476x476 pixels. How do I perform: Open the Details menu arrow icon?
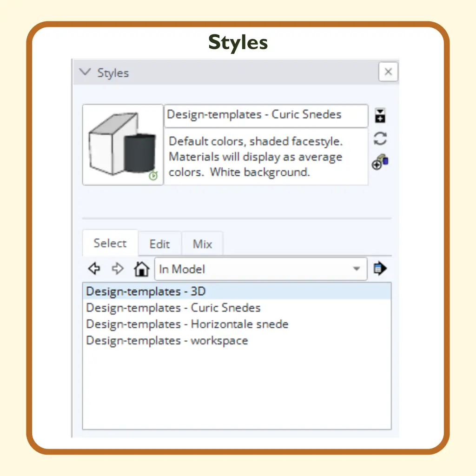[x=380, y=269]
